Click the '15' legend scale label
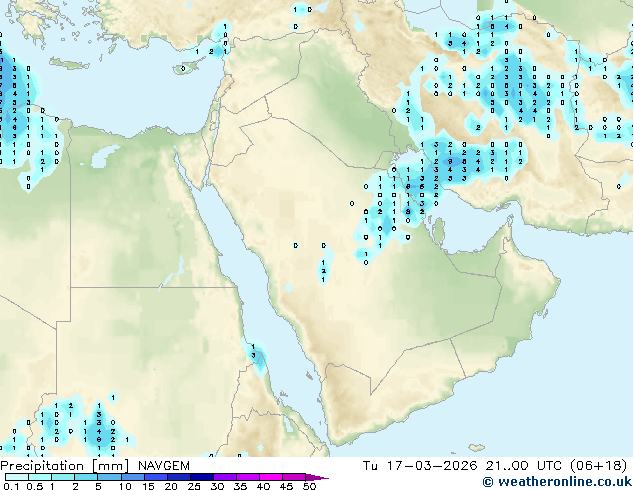The width and height of the screenshot is (634, 490). pos(148,486)
